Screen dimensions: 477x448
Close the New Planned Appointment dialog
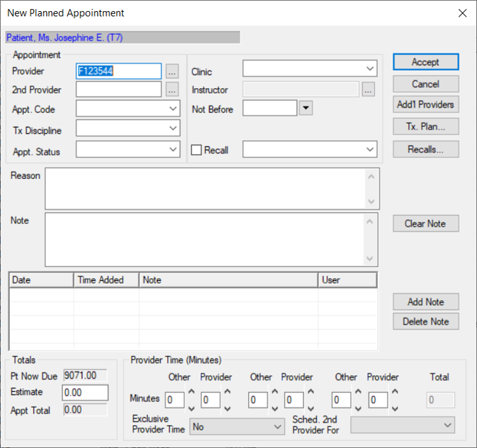point(463,12)
